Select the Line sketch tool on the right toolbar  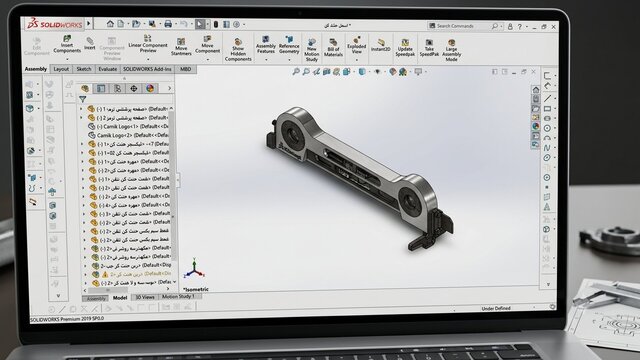click(547, 98)
